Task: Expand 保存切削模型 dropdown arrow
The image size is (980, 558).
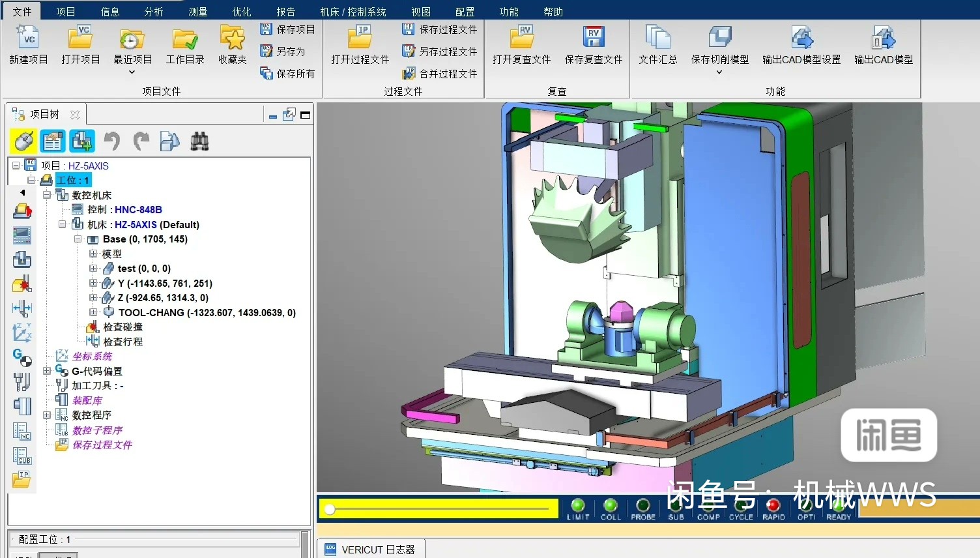Action: tap(719, 72)
